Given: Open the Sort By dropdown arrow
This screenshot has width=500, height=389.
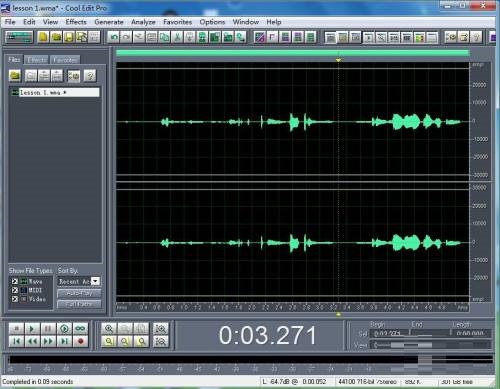Looking at the screenshot, I should [95, 281].
